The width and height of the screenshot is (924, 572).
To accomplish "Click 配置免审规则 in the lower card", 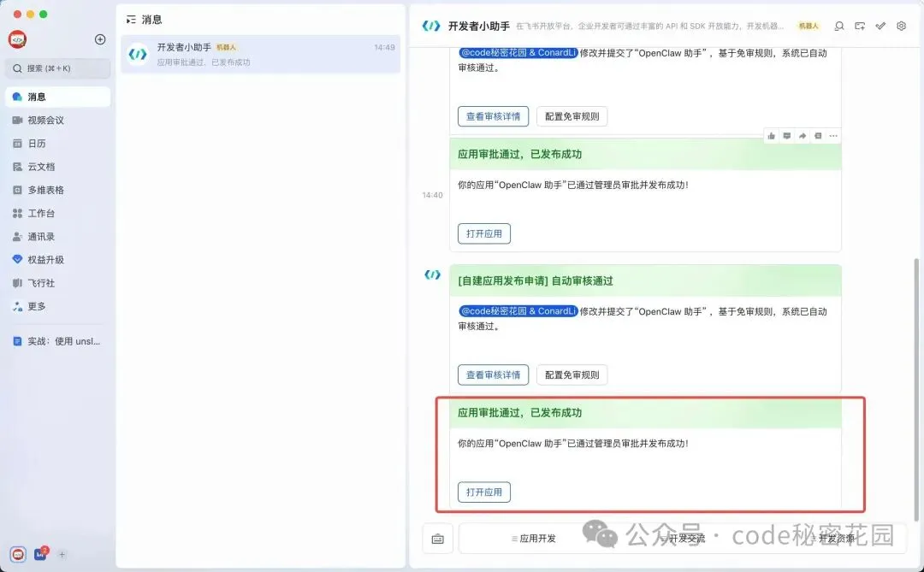I will click(x=572, y=375).
